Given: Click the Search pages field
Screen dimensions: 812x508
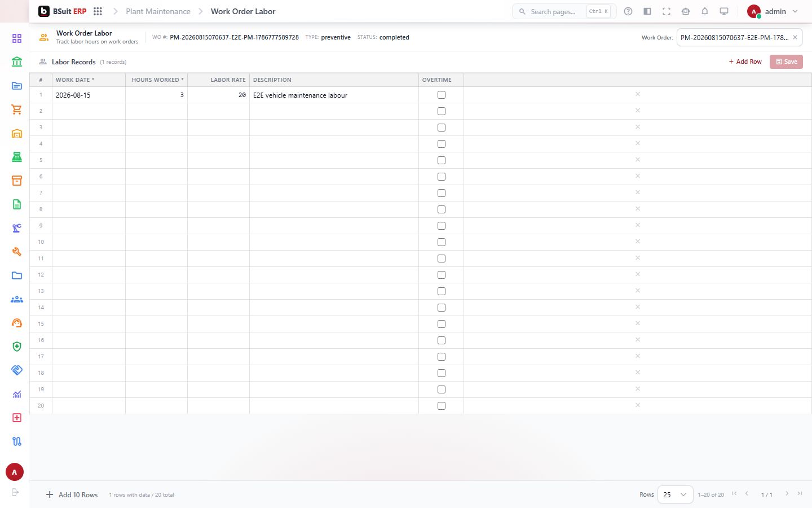Looking at the screenshot, I should [x=564, y=11].
